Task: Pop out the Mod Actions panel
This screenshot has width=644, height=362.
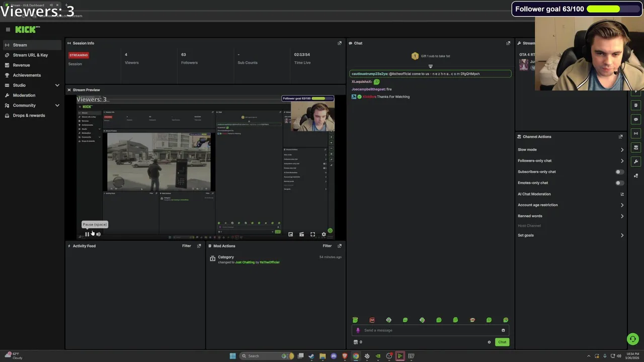Action: (x=340, y=246)
